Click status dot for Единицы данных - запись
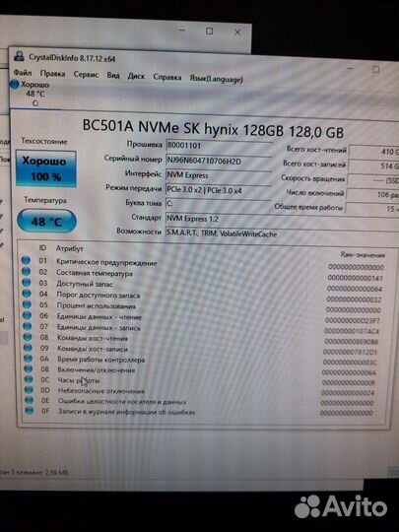The width and height of the screenshot is (399, 532). pyautogui.click(x=28, y=326)
